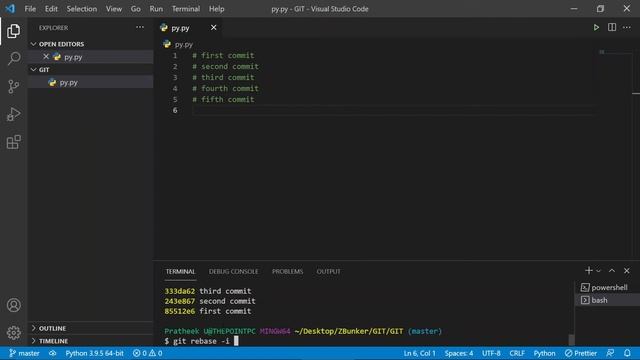Click commit hash 333da62 in terminal
The width and height of the screenshot is (640, 360).
tap(180, 291)
